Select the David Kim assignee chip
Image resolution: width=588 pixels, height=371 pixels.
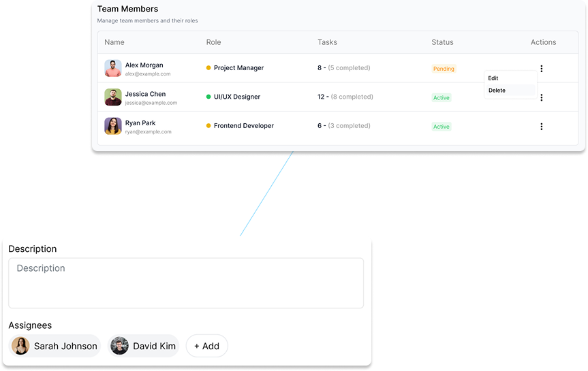click(x=144, y=346)
